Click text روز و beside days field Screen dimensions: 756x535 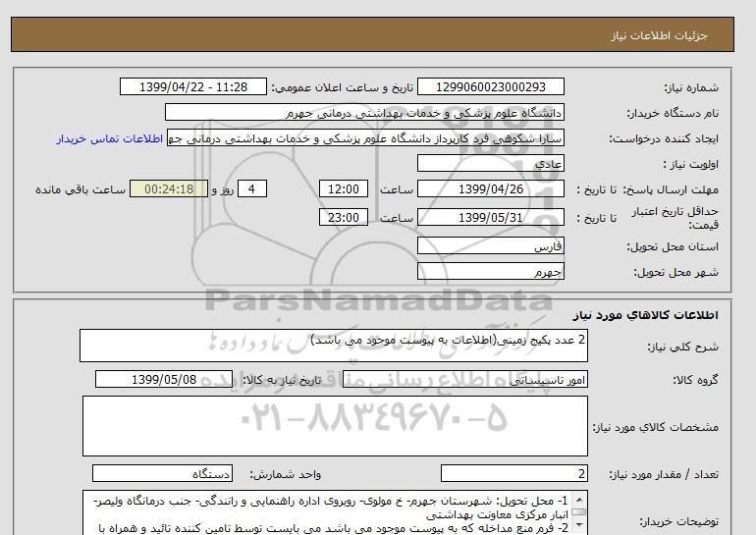223,189
